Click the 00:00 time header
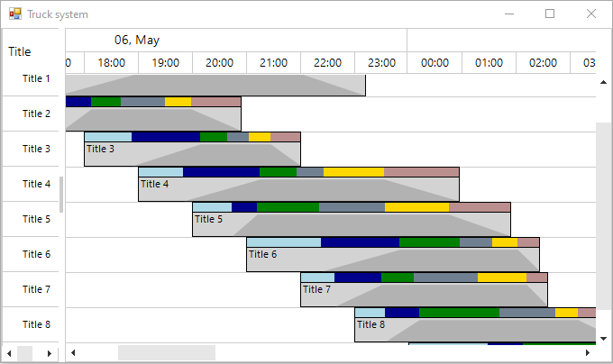The image size is (613, 364). (x=435, y=63)
